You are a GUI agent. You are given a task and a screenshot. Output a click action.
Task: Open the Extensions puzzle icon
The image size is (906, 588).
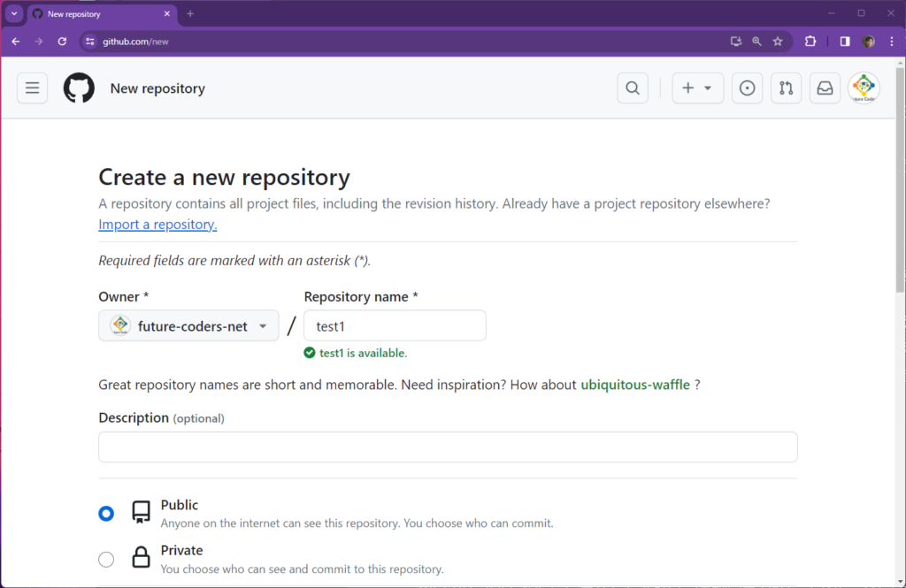[810, 42]
